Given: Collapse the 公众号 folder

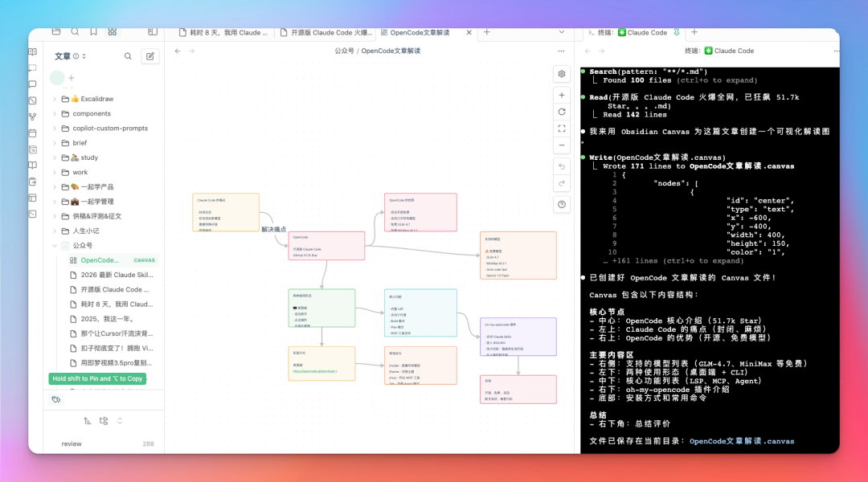Looking at the screenshot, I should 55,246.
